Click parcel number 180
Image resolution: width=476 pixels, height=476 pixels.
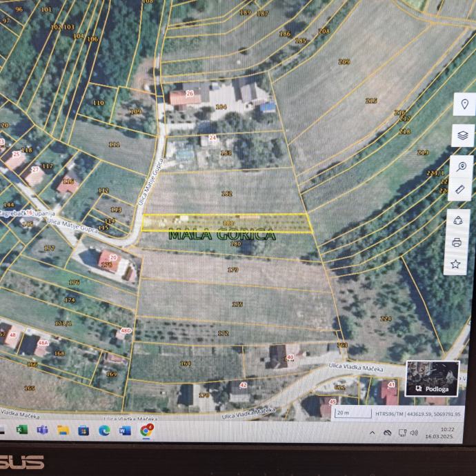coord(235,244)
